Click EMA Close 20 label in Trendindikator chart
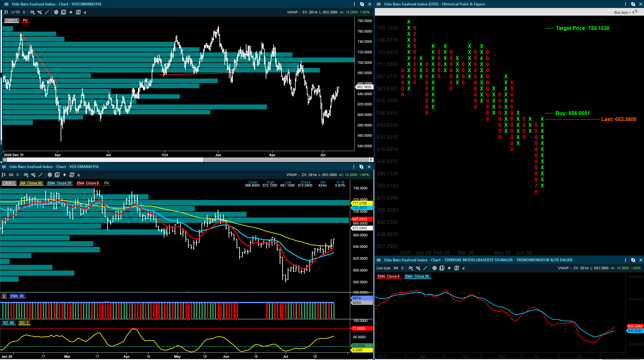Screen dimensions: 644x360 click(417, 276)
